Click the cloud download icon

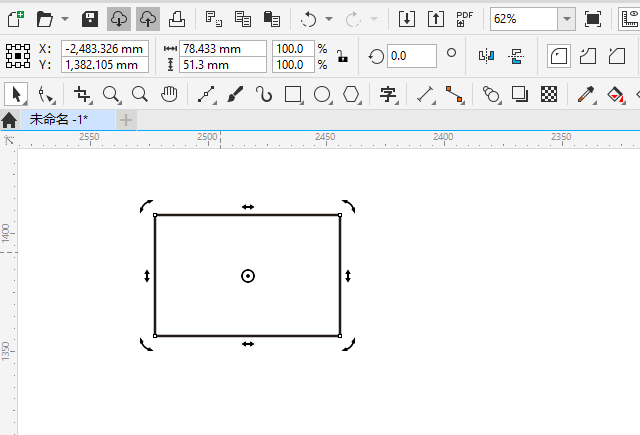tap(119, 19)
